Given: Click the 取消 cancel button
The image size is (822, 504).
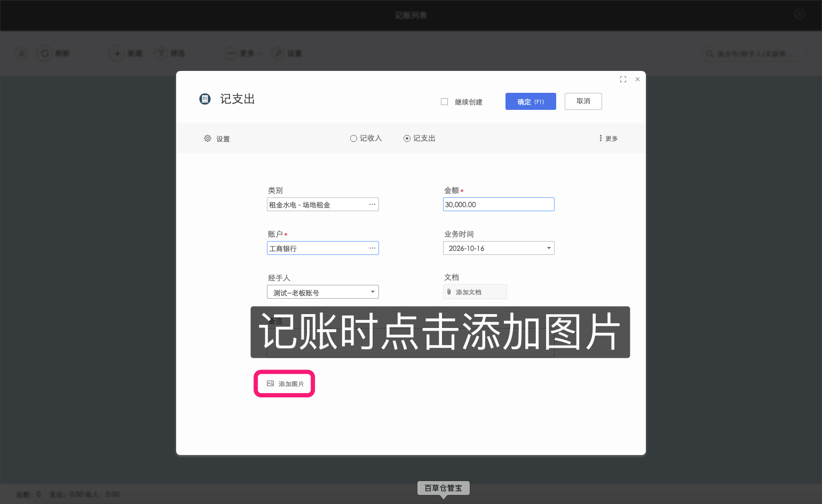Looking at the screenshot, I should [x=583, y=101].
